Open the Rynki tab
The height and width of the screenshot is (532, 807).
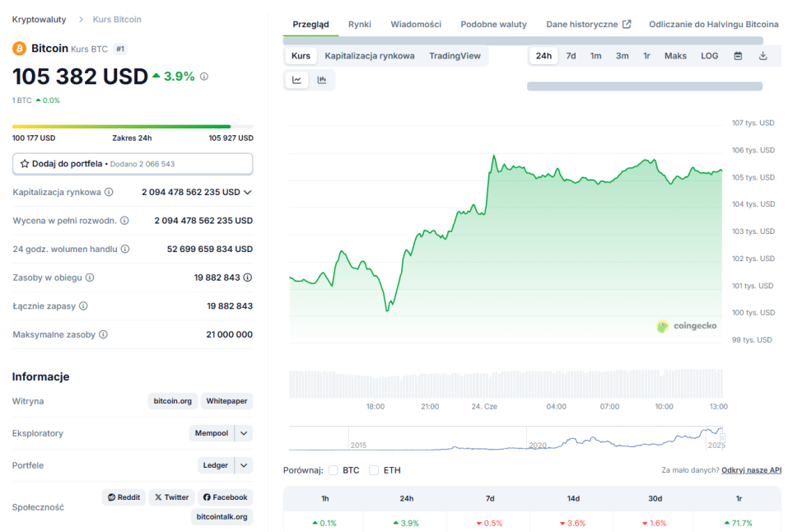(x=359, y=24)
